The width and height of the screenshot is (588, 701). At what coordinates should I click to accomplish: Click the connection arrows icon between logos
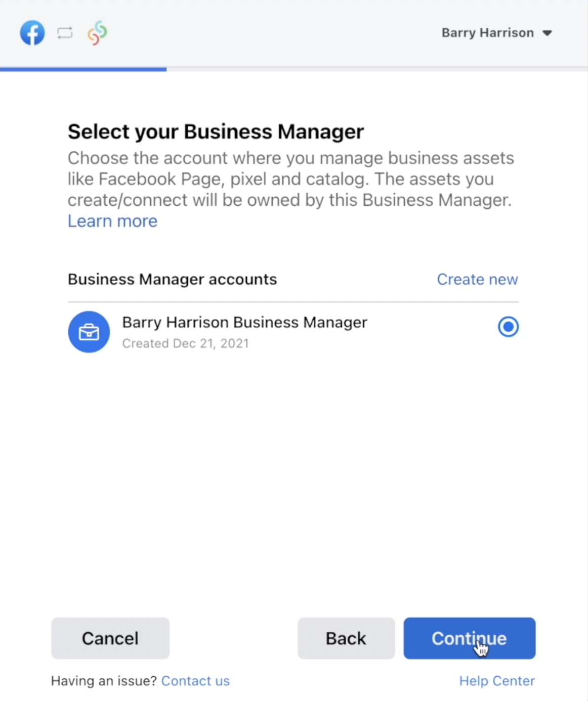[x=65, y=33]
